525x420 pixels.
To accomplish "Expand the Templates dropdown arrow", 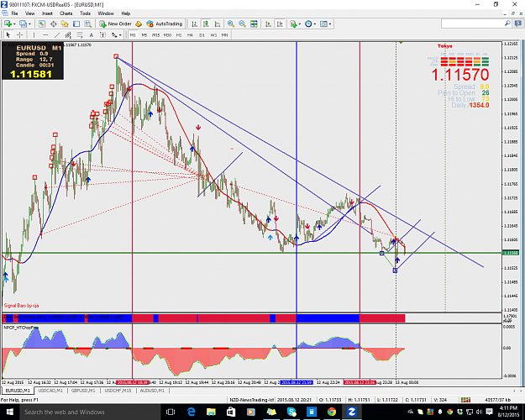I will 330,24.
